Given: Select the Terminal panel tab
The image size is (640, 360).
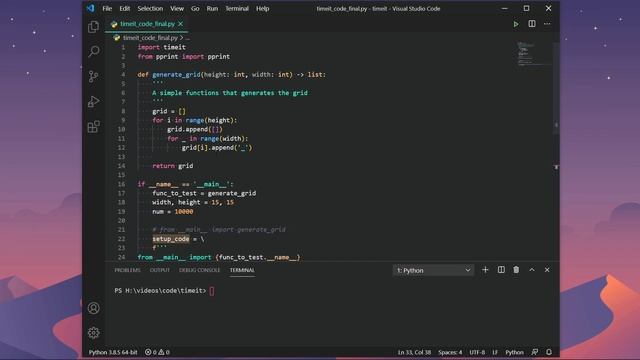Looking at the screenshot, I should click(242, 270).
